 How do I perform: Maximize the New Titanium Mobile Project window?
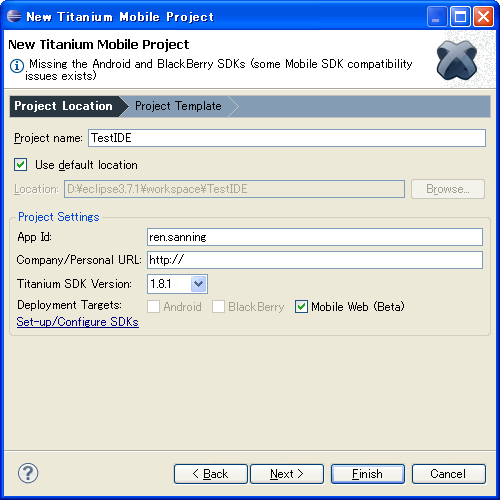pyautogui.click(x=460, y=17)
